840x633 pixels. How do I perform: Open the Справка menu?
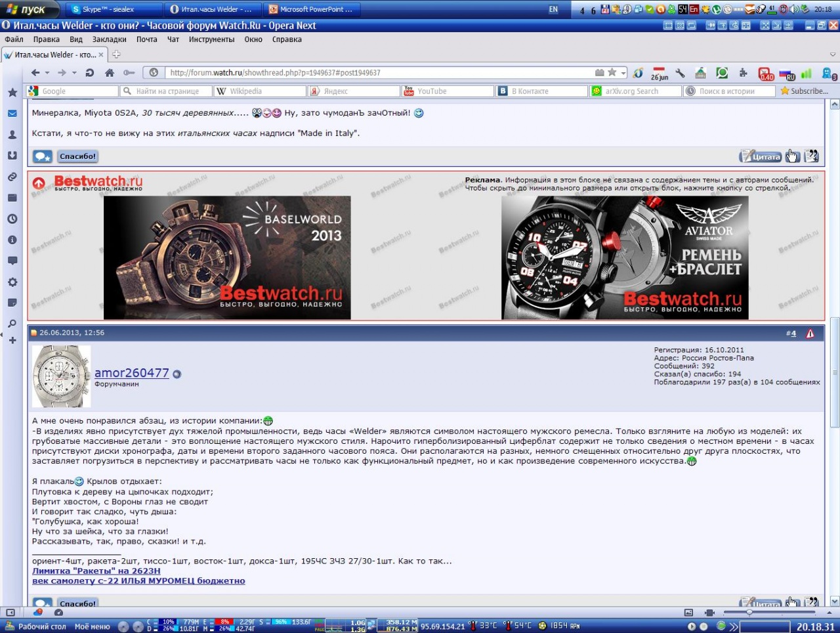(x=287, y=39)
